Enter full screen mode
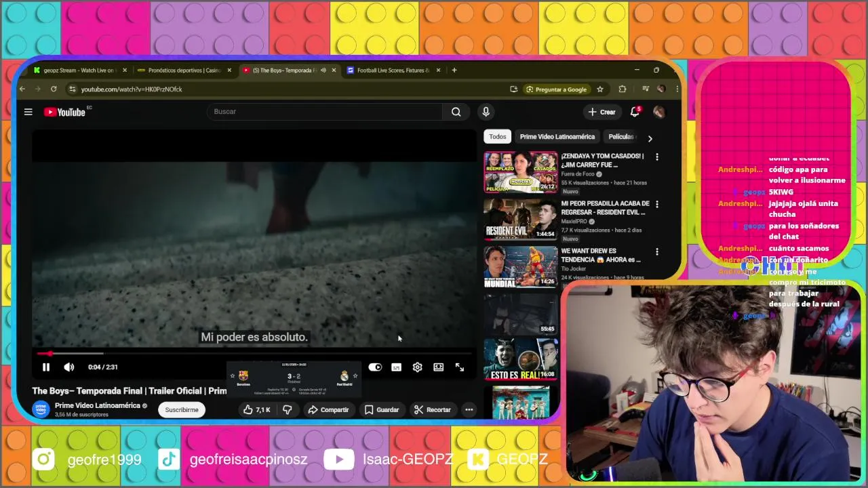The image size is (868, 488). pos(460,367)
